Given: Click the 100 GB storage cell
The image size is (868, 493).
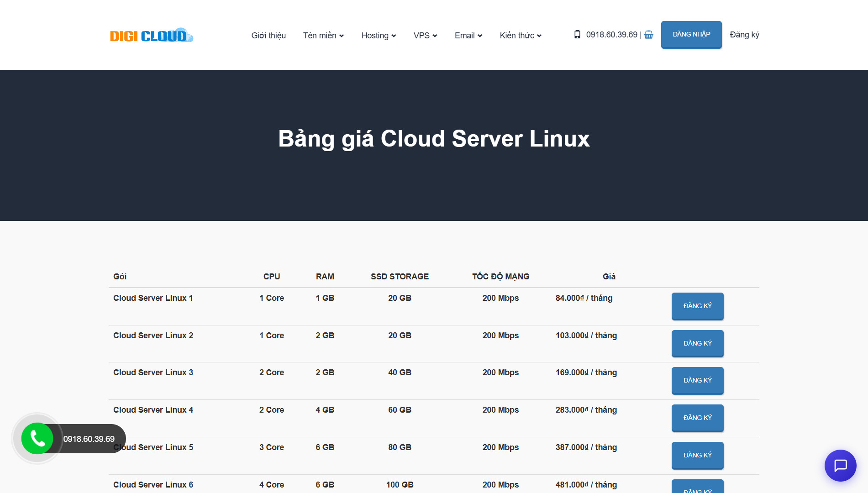Looking at the screenshot, I should 400,485.
